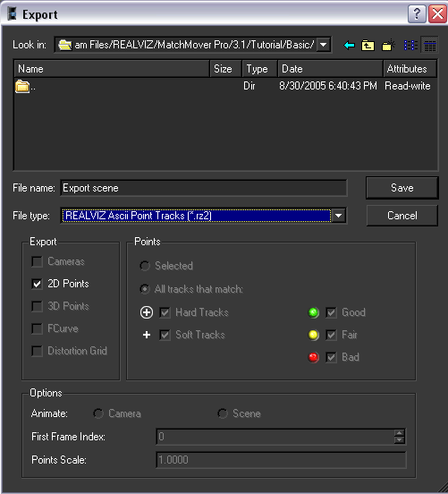448x494 pixels.
Task: Click the Soft Tracks plus icon
Action: (147, 335)
